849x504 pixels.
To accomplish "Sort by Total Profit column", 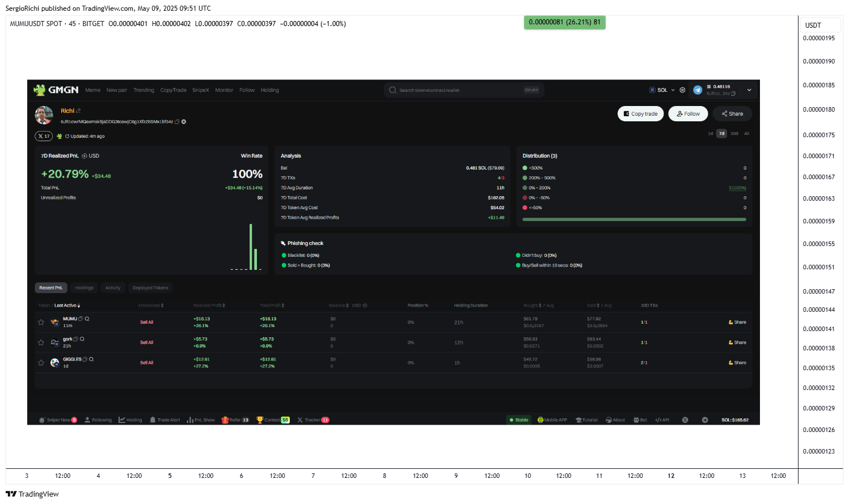I will (272, 306).
